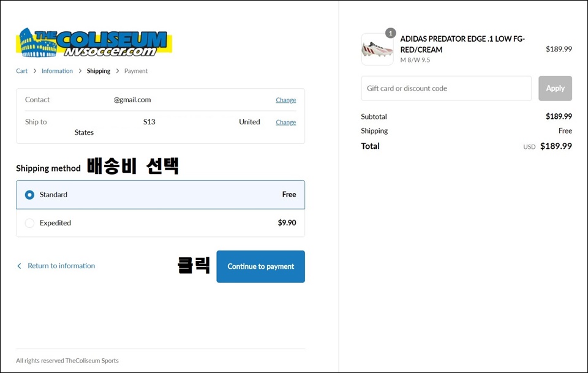Click the @gmail.com contact value
The height and width of the screenshot is (373, 588).
tap(132, 100)
